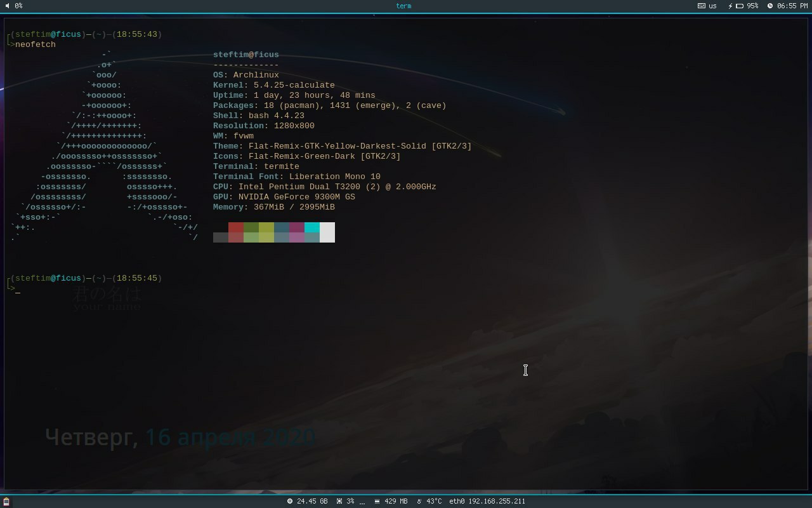Screen dimensions: 812x508
Task: Click the 'Kernel: 5.4.25-calculate' line
Action: [x=274, y=85]
